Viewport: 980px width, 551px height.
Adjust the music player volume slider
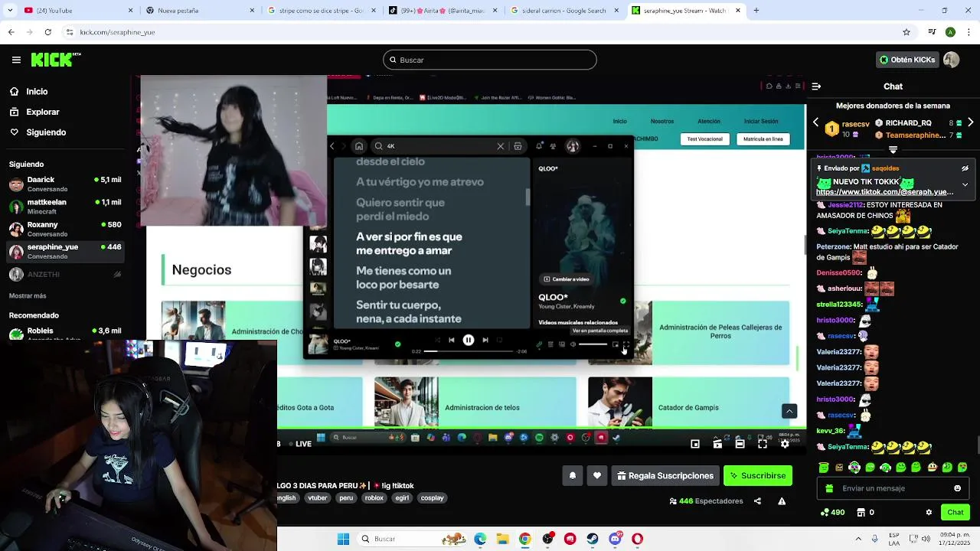pyautogui.click(x=593, y=344)
